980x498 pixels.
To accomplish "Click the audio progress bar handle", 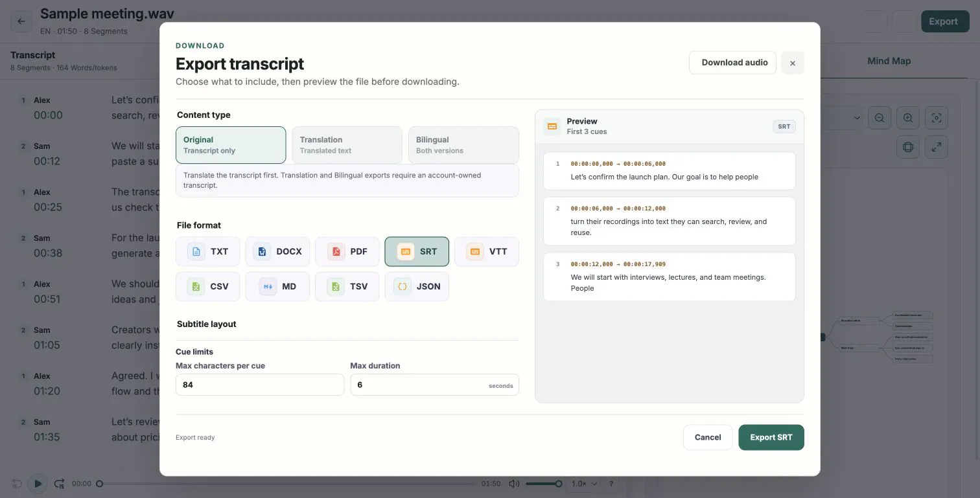I will point(100,484).
